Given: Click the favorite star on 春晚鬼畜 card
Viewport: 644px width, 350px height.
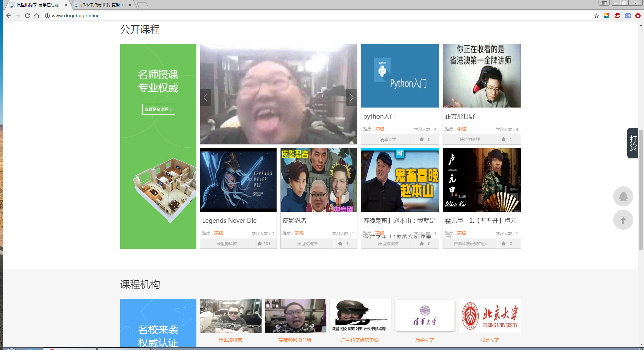Looking at the screenshot, I should 422,243.
